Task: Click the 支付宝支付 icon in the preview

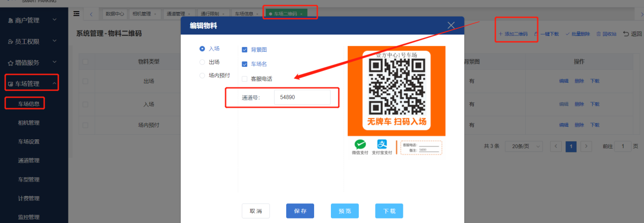Action: point(381,144)
